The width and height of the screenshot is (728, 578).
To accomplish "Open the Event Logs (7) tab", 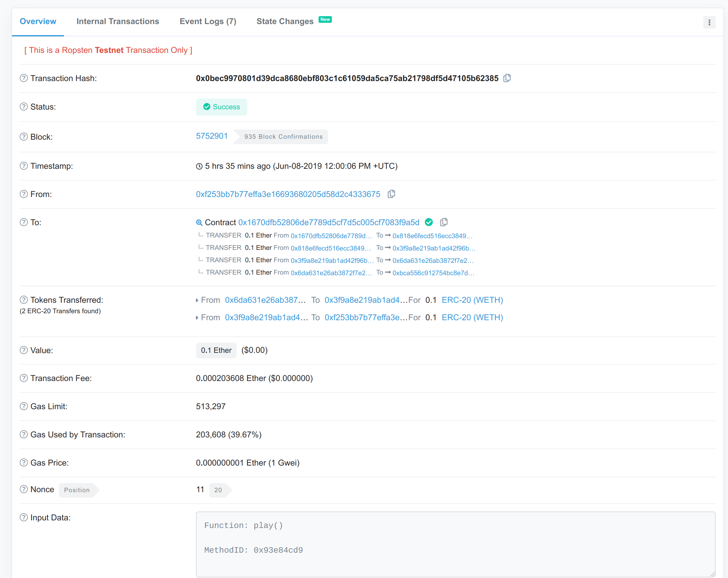I will point(208,21).
